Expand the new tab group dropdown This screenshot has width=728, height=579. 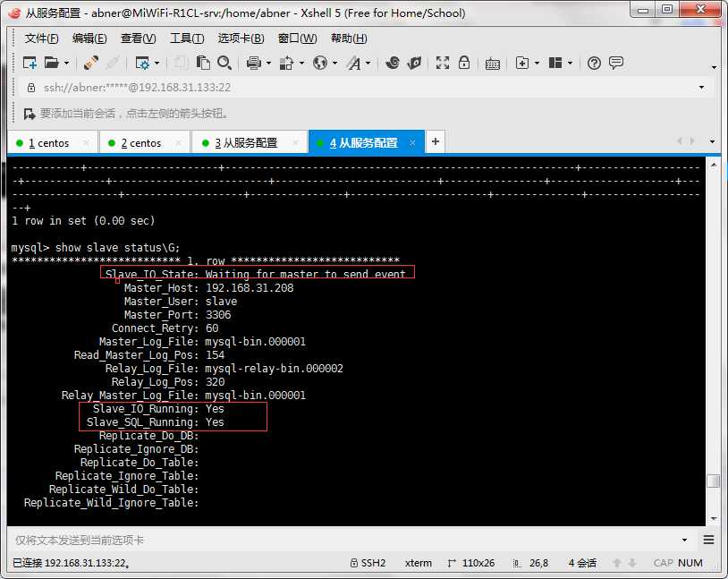point(537,63)
